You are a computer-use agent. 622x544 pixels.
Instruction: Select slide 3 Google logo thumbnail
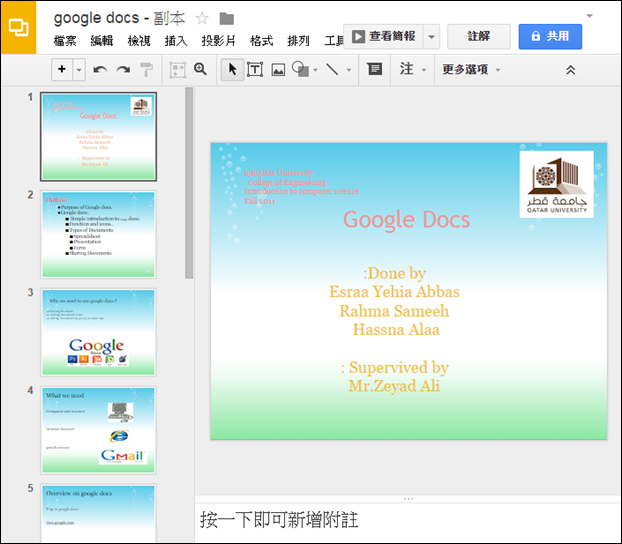[x=98, y=333]
